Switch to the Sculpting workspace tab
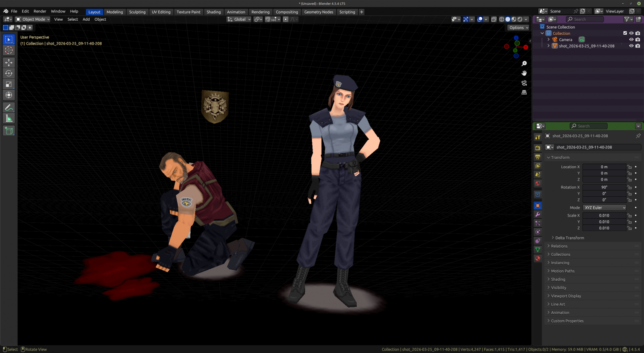 [x=137, y=12]
